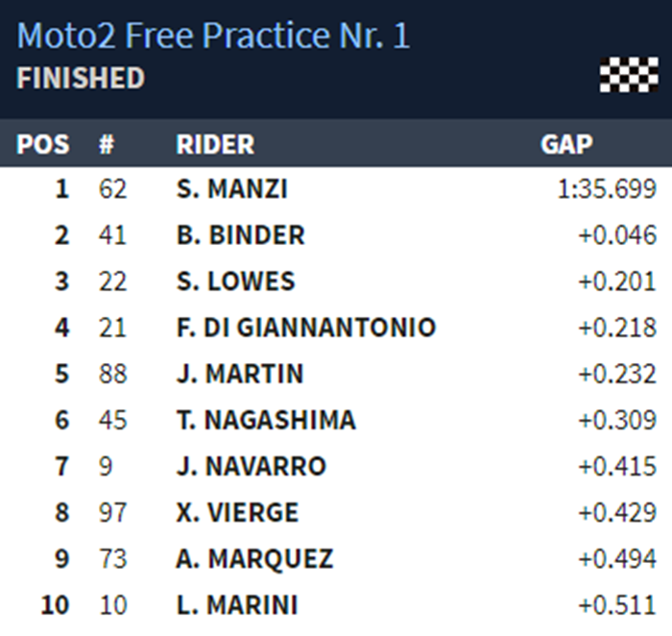Select rider A. Marquez
The height and width of the screenshot is (636, 672).
pos(254,558)
